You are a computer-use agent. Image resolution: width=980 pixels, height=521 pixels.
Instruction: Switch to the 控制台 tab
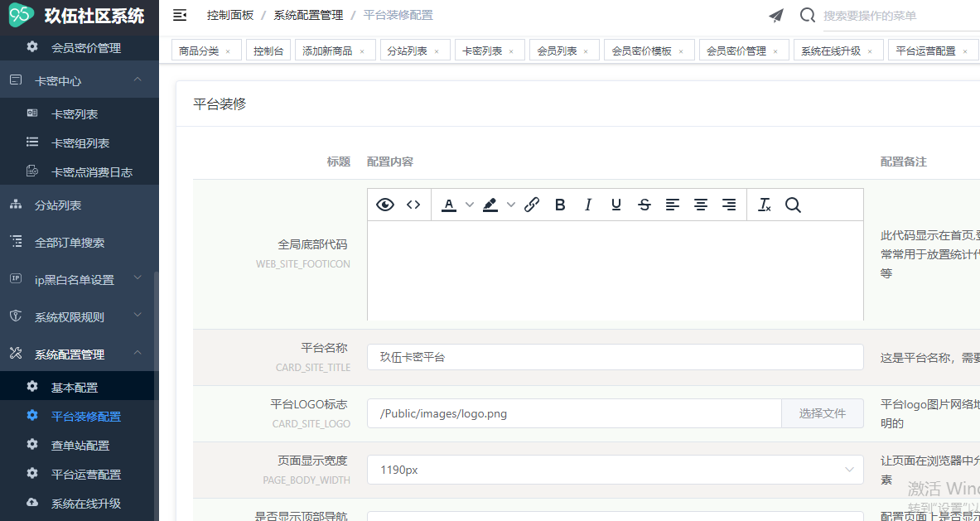click(x=268, y=51)
